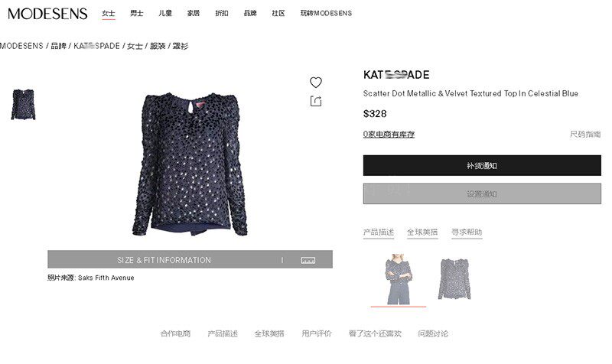Jump to 用户评价 section at bottom
The image size is (612, 364).
pos(317,333)
